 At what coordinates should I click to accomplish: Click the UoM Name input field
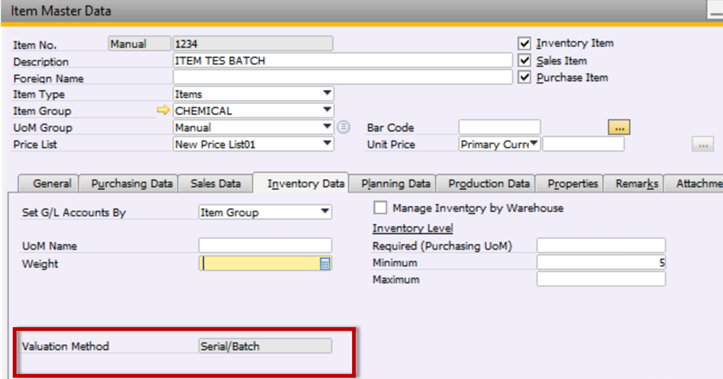tap(265, 245)
